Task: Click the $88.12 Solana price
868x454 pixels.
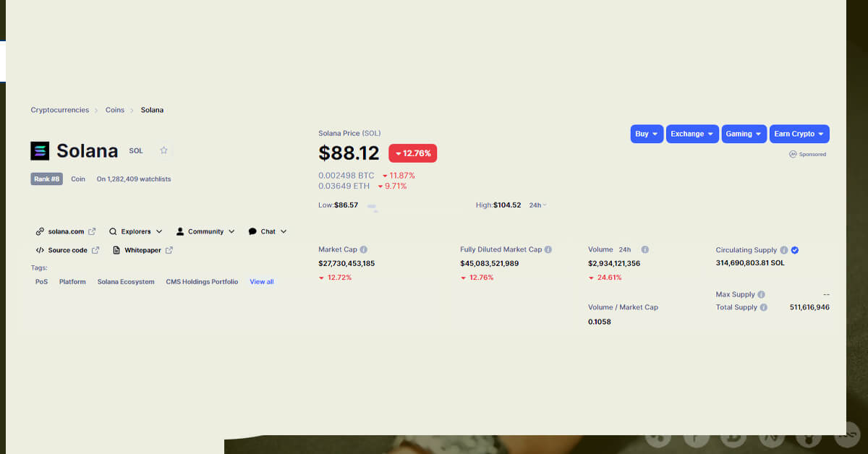Action: pos(349,153)
